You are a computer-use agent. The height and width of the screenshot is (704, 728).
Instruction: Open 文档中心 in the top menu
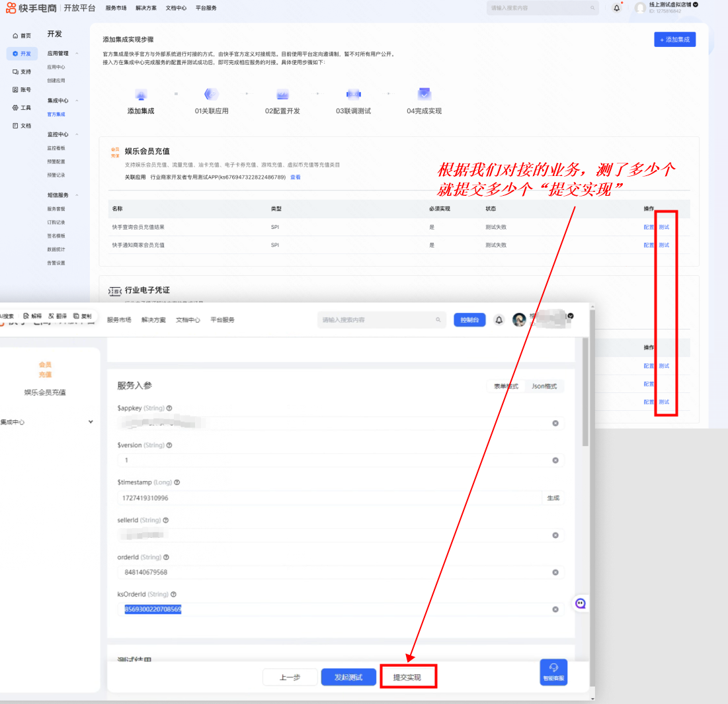(x=176, y=8)
